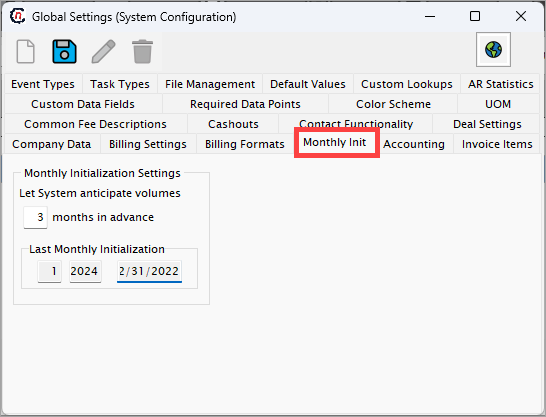Go to the Event Types tab
The image size is (546, 417).
(43, 84)
